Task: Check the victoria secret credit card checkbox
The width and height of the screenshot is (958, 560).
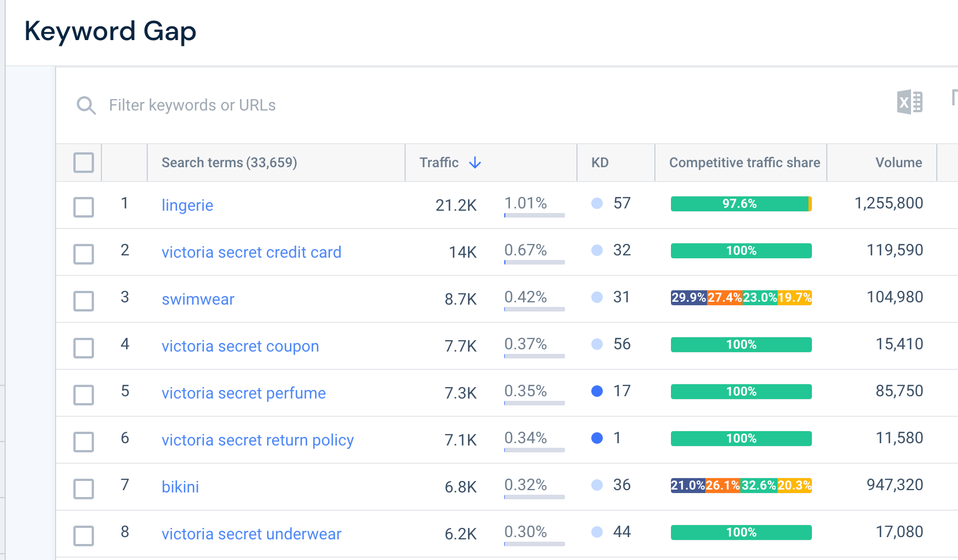Action: (84, 254)
